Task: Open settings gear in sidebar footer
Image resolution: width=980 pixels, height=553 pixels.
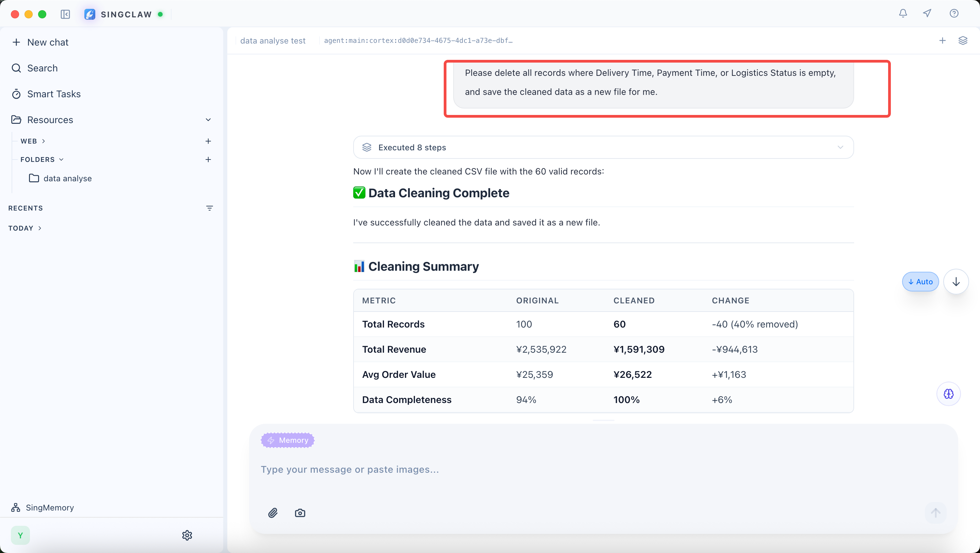Action: (x=187, y=535)
